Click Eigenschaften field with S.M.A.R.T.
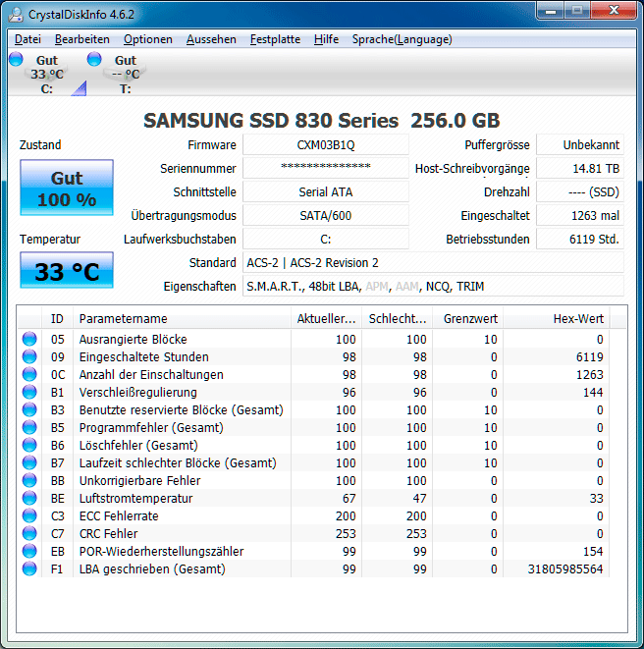Image resolution: width=644 pixels, height=649 pixels. [x=433, y=287]
